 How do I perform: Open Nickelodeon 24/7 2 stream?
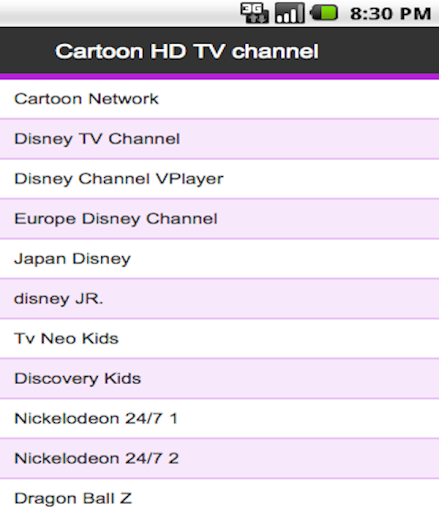pyautogui.click(x=219, y=459)
